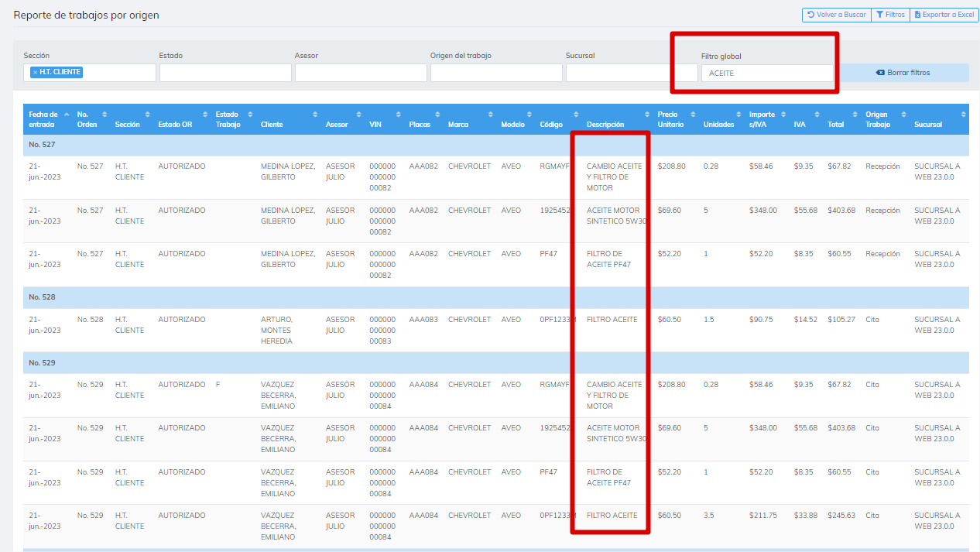Click the units value 1.5
Screen dimensions: 980x552
pyautogui.click(x=709, y=319)
